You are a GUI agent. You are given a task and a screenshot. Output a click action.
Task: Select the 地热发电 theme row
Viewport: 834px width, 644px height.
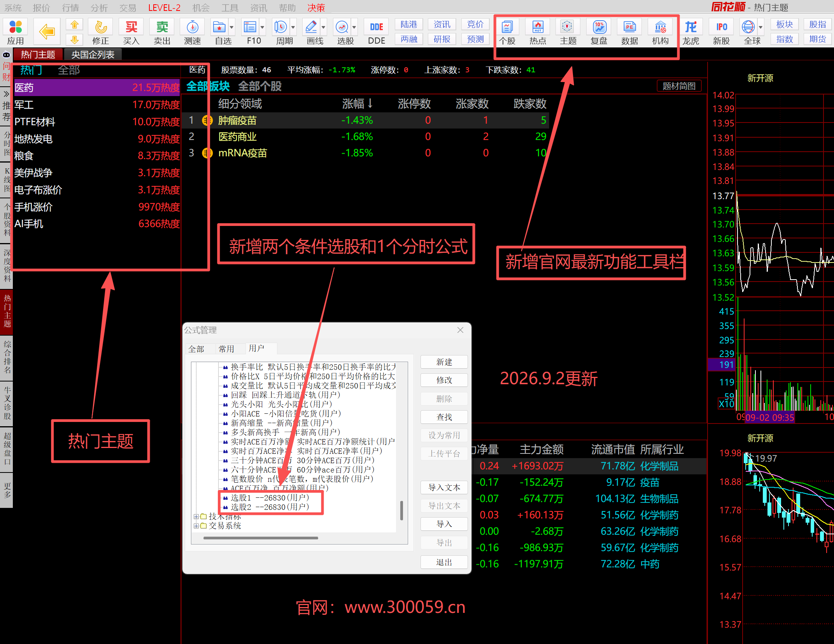(x=97, y=139)
